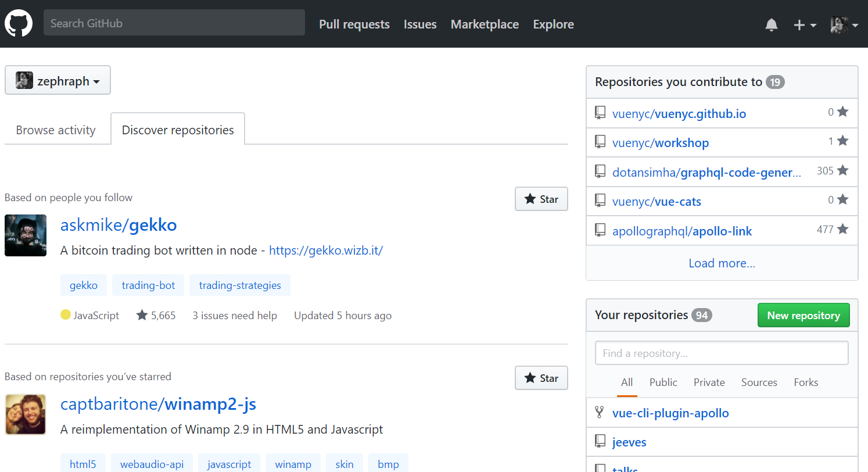Viewport: 868px width, 472px height.
Task: Click the trading-bot topic tag
Action: coord(148,285)
